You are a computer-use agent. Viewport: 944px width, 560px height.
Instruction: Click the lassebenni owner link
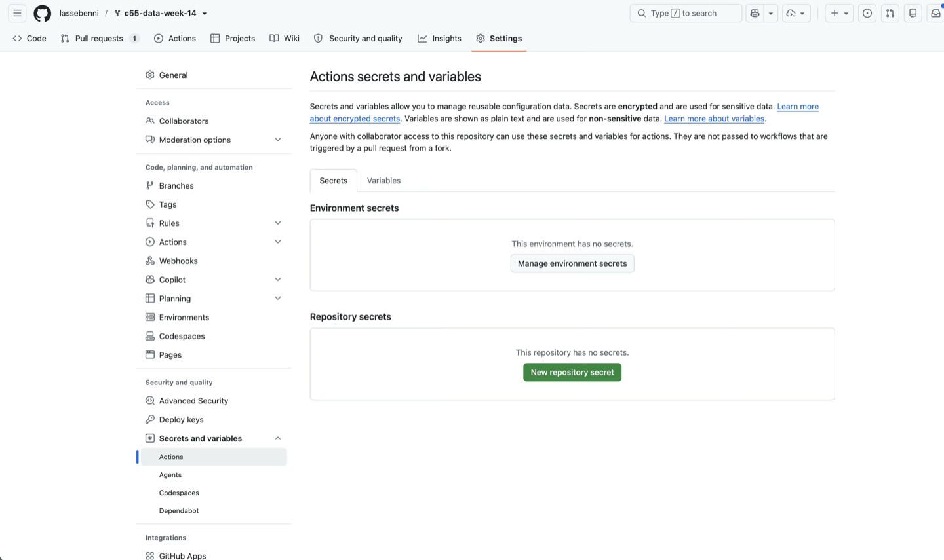[79, 13]
